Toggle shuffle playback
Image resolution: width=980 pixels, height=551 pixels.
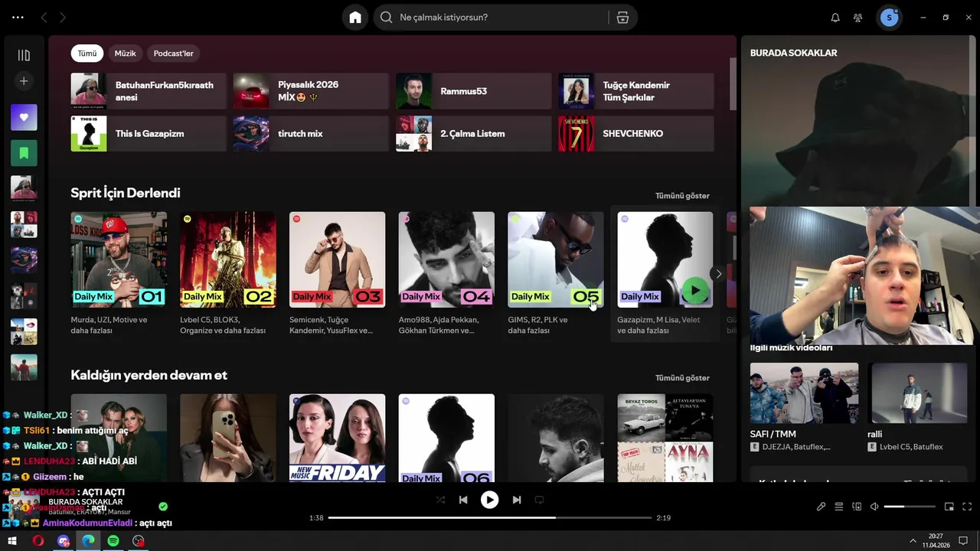[440, 500]
